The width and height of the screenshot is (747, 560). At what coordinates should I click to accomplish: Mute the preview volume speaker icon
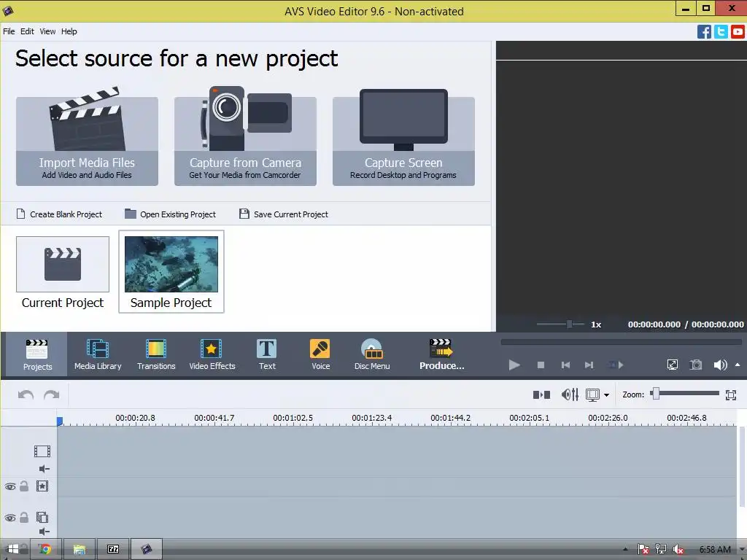pos(720,365)
